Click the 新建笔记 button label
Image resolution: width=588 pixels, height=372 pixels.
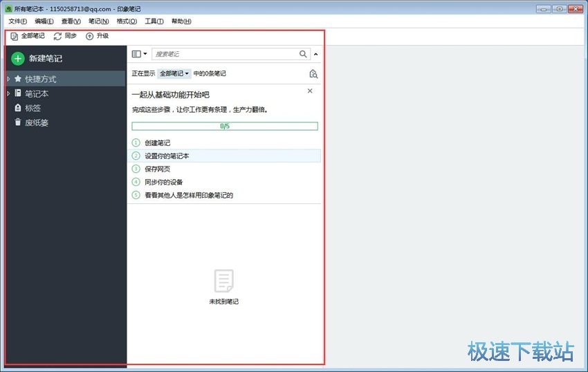[46, 59]
